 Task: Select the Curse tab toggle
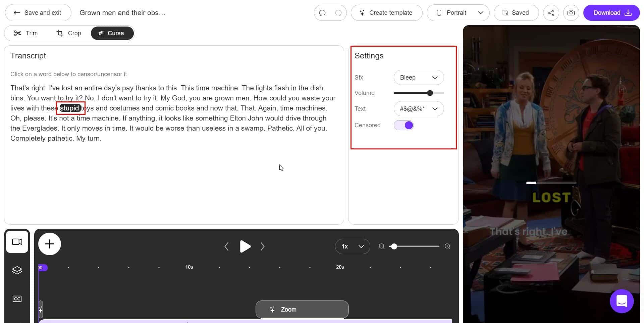coord(112,33)
